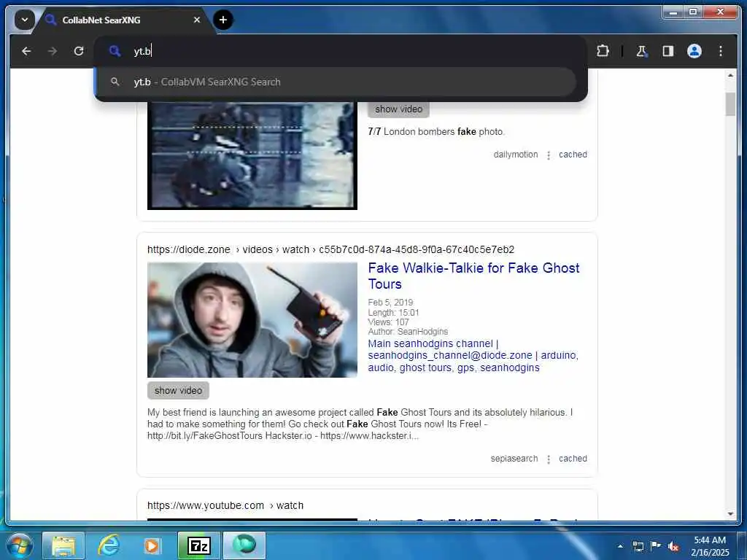Open the London bombers video thumbnail
Image resolution: width=747 pixels, height=560 pixels.
252,155
